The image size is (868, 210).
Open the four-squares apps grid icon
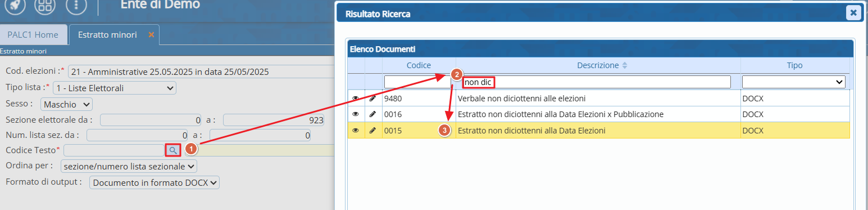coord(45,5)
